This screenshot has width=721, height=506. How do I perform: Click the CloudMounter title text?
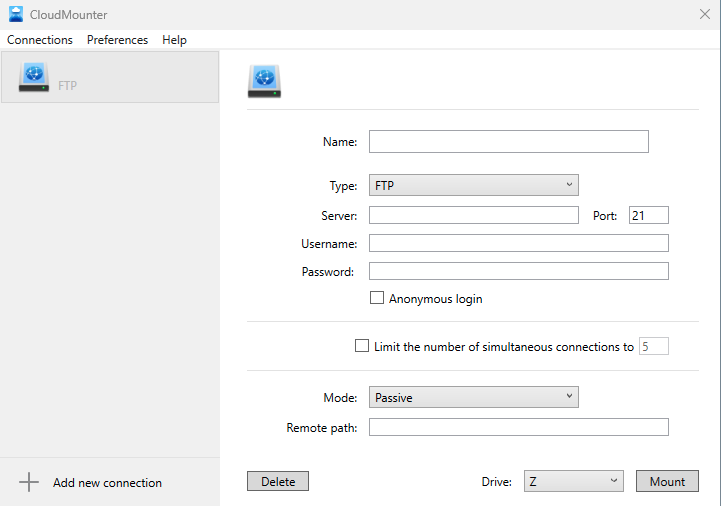pyautogui.click(x=69, y=15)
